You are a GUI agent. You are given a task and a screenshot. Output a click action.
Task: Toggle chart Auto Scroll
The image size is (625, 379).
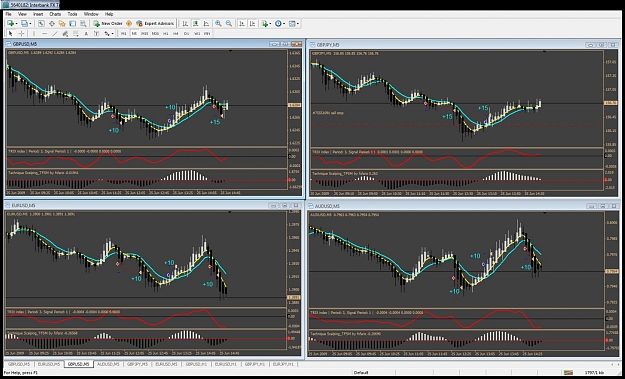click(x=242, y=24)
